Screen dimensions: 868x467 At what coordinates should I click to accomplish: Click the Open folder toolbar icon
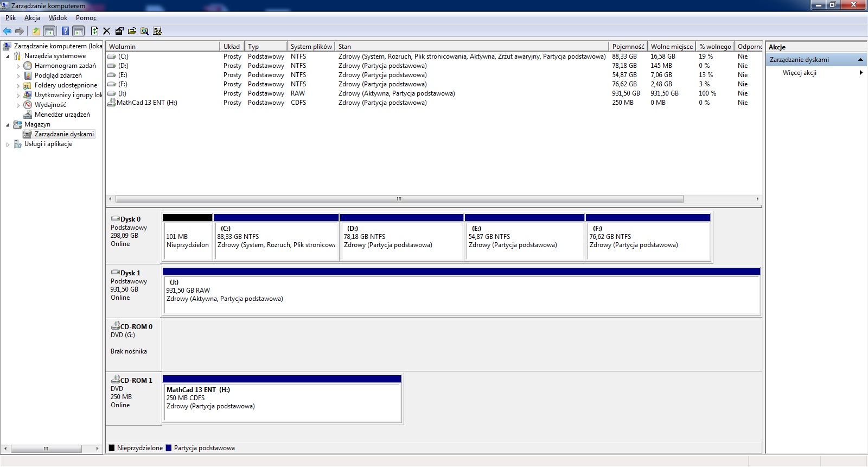[132, 31]
